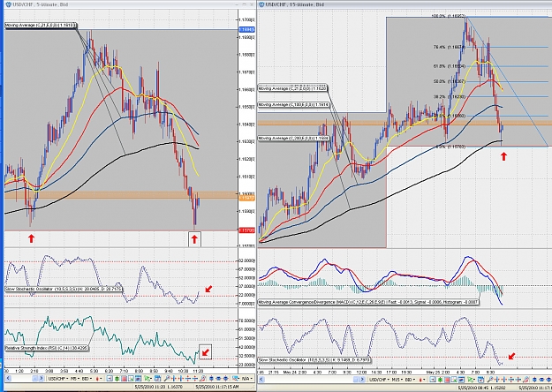
Task: Click chart-with-magnifier icon in 15-minute toolbar
Action: point(455,380)
